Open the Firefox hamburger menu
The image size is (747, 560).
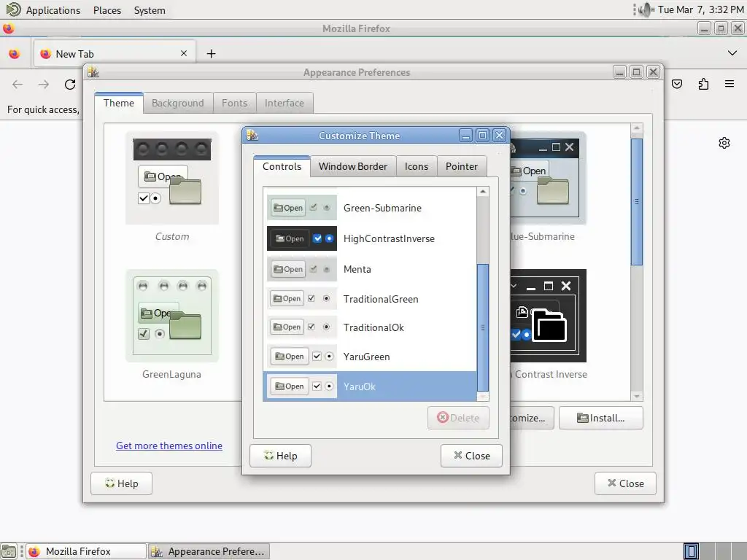(729, 85)
